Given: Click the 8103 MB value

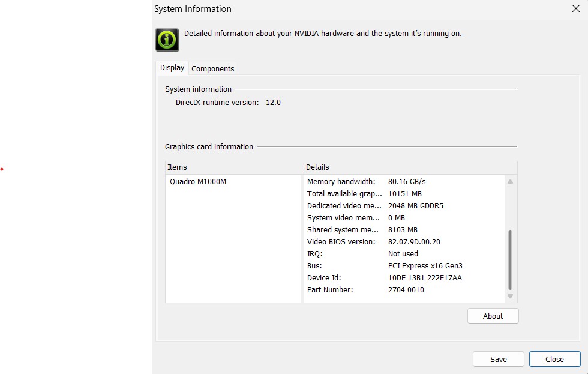Looking at the screenshot, I should 403,229.
